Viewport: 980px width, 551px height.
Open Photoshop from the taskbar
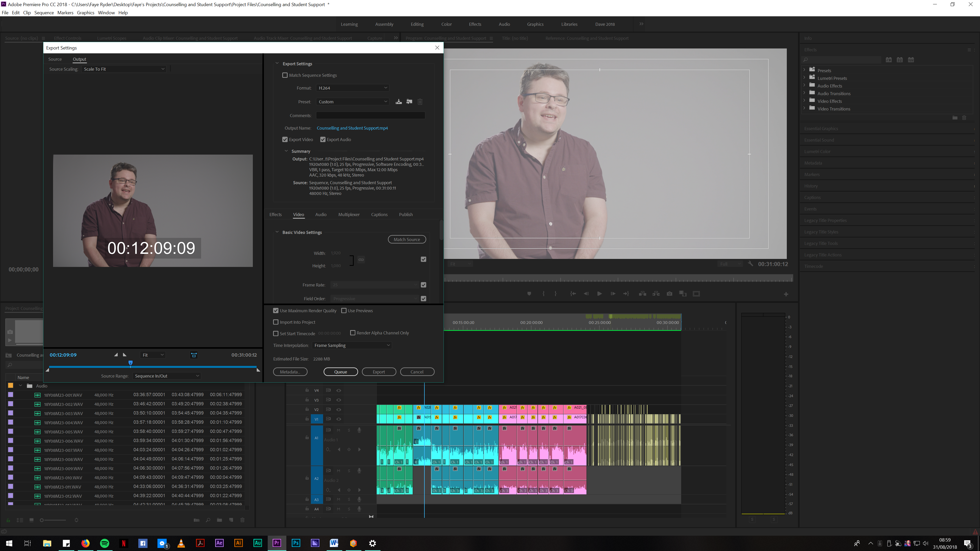296,543
